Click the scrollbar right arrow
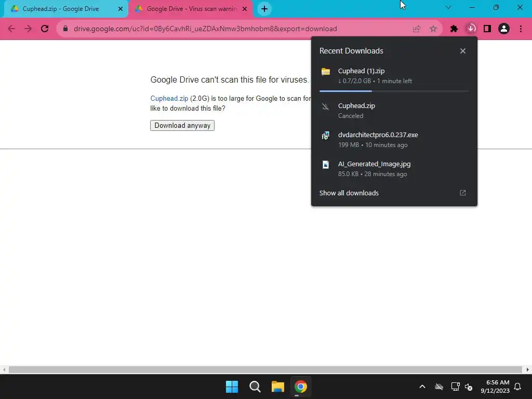532x399 pixels. point(528,369)
